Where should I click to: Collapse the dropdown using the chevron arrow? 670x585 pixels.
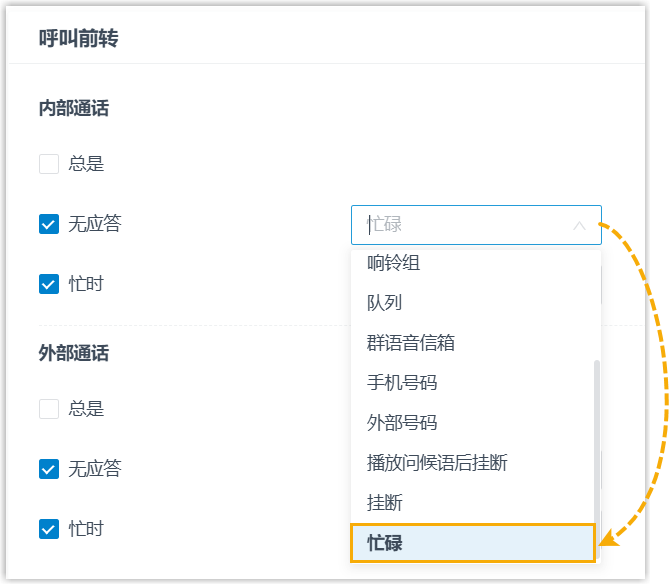(579, 225)
